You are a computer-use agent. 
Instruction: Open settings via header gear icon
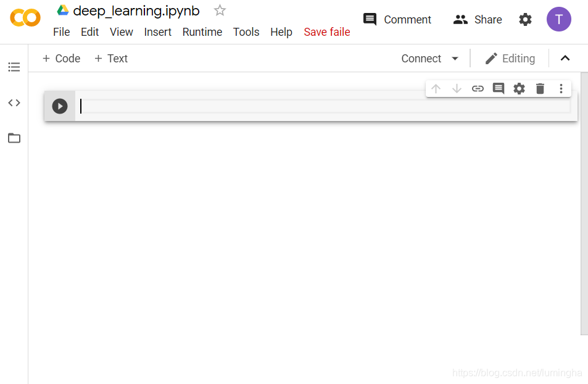[x=525, y=19]
